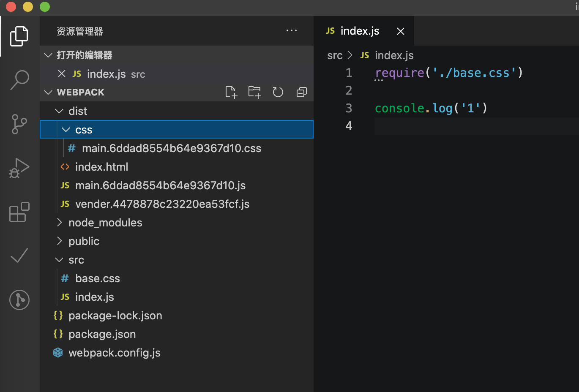Open main.6ddad8554b64e9367d10.js file
Viewport: 579px width, 392px height.
[177, 185]
